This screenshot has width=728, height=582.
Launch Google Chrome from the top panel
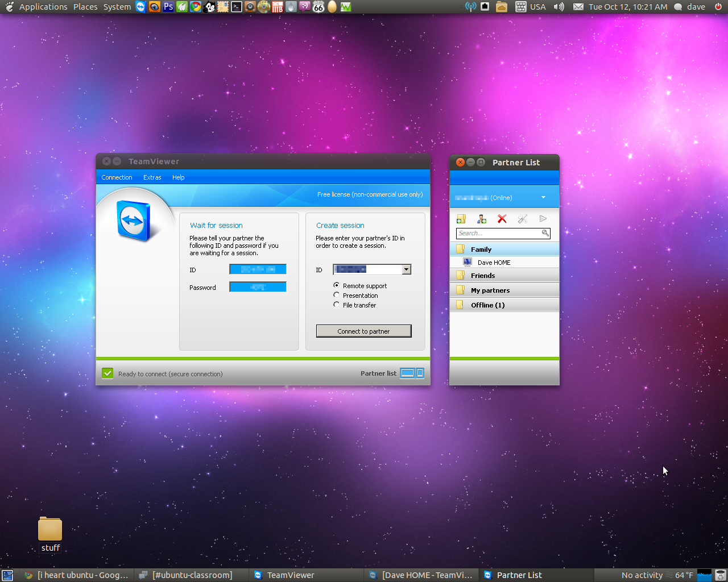[196, 7]
